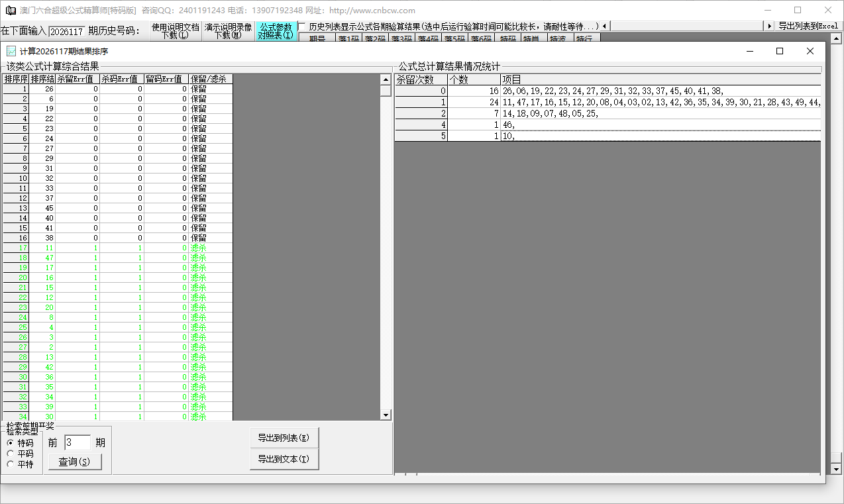Maximize the 计算2026117期结果排序 window
Viewport: 844px width, 504px height.
coord(780,51)
